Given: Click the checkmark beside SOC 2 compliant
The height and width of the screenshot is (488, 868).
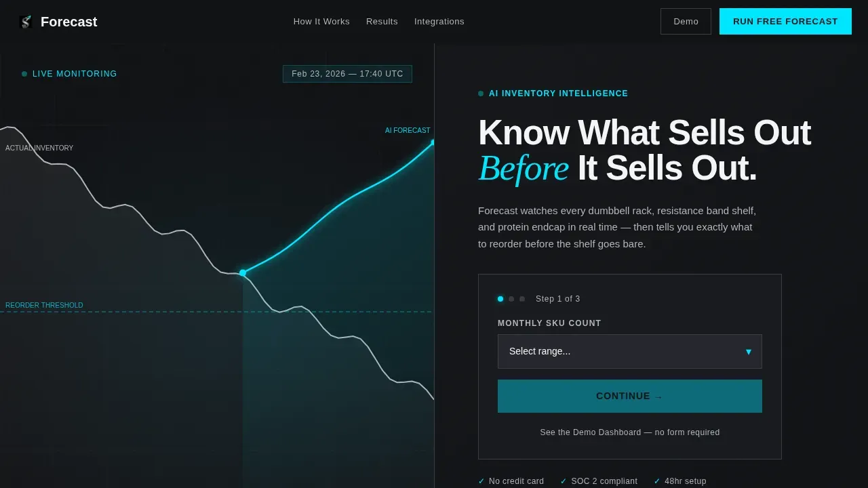Looking at the screenshot, I should (x=564, y=481).
